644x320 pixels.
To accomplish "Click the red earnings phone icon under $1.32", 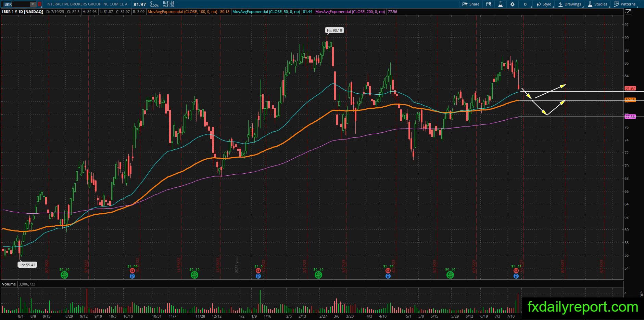I will [x=516, y=270].
